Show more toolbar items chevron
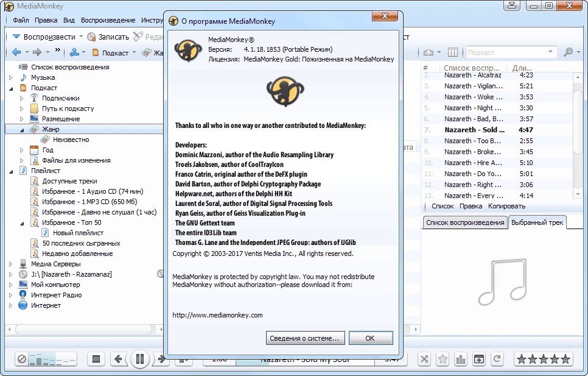The height and width of the screenshot is (376, 588). point(57,50)
